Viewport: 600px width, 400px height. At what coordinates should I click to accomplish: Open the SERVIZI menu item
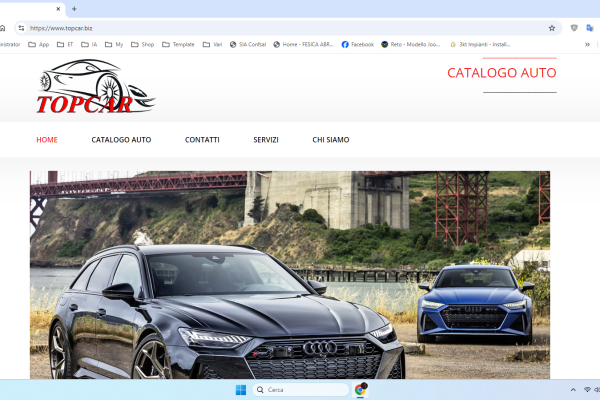click(x=266, y=140)
